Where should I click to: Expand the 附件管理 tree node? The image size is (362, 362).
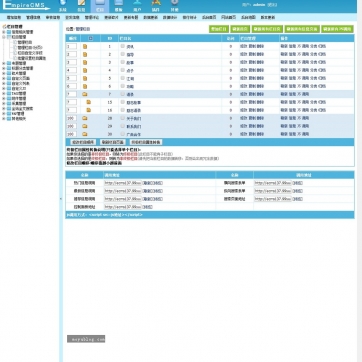point(4,99)
